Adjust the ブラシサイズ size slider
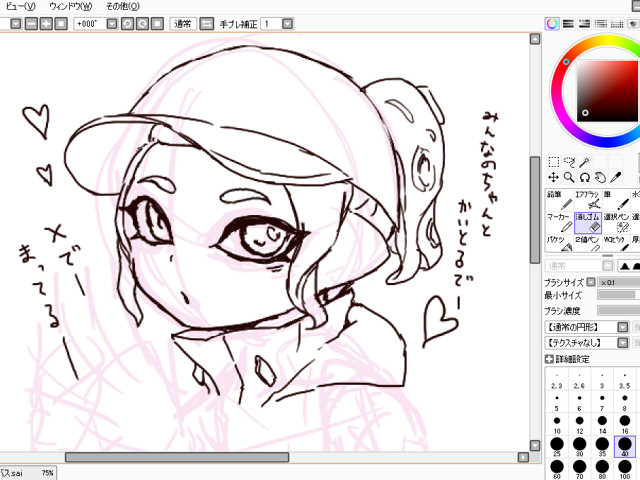Viewport: 640px width, 480px height. point(618,282)
